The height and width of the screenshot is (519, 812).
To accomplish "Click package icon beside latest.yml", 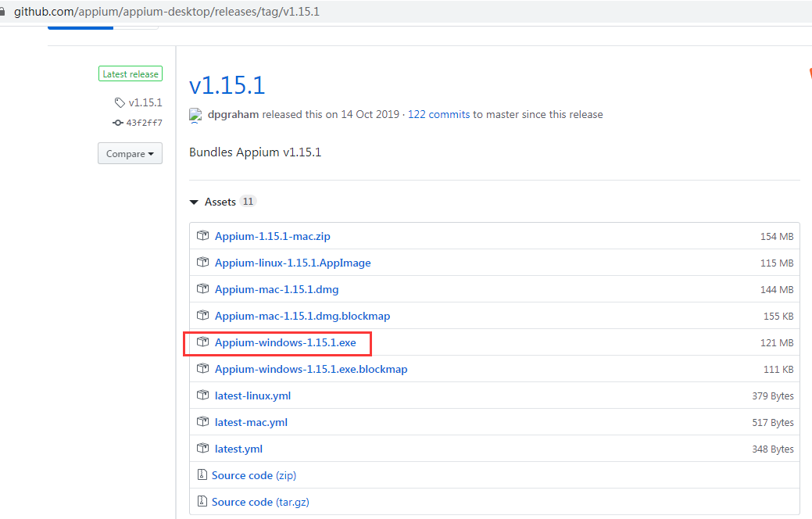I will (x=202, y=448).
